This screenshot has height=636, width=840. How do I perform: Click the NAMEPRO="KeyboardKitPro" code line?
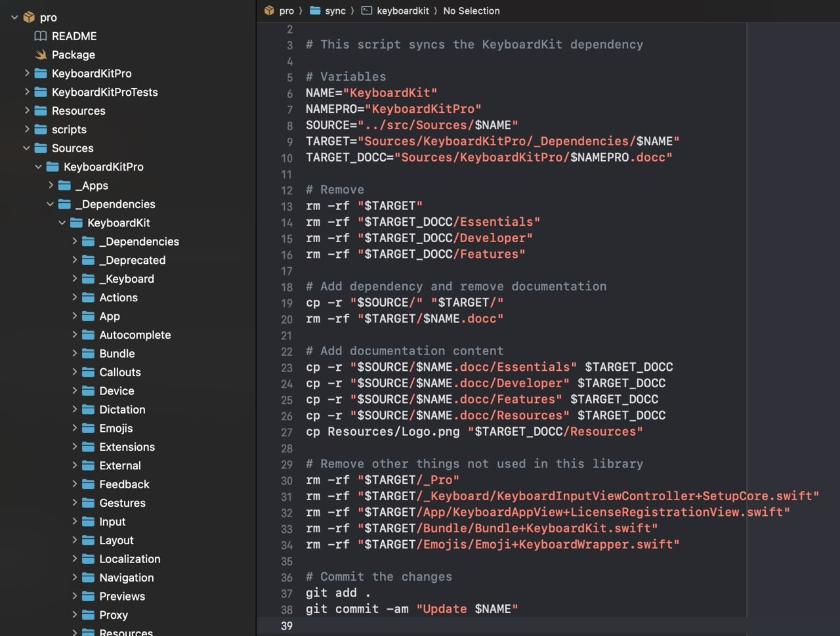(393, 109)
